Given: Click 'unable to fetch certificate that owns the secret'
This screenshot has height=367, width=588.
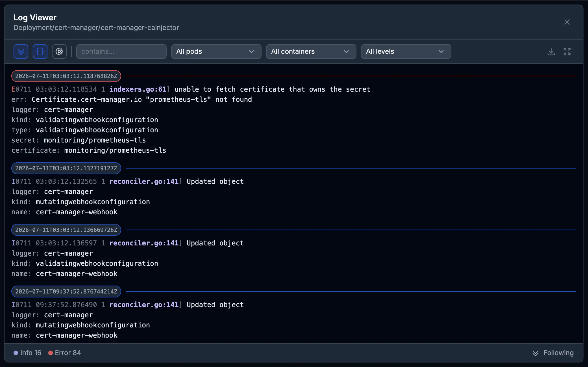Looking at the screenshot, I should (272, 89).
